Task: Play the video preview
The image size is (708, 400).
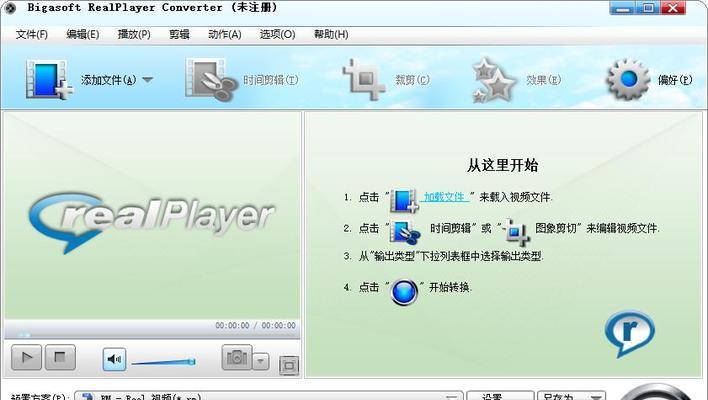Action: 26,358
